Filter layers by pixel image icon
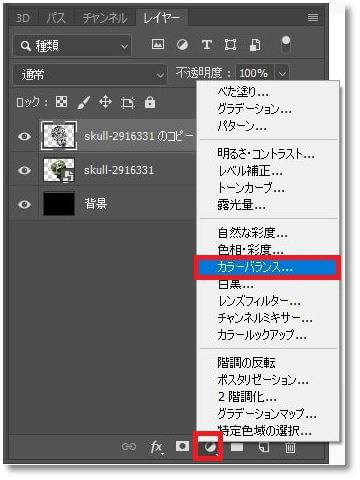 [x=158, y=44]
